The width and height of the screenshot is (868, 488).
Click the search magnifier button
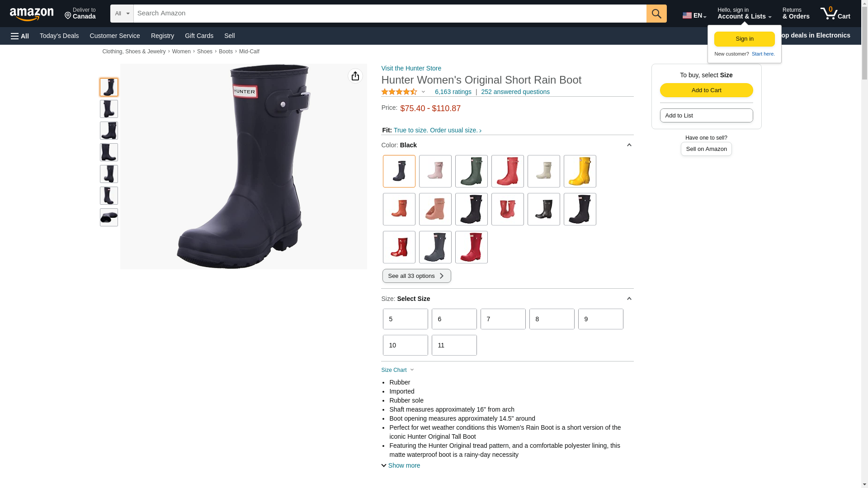[656, 14]
